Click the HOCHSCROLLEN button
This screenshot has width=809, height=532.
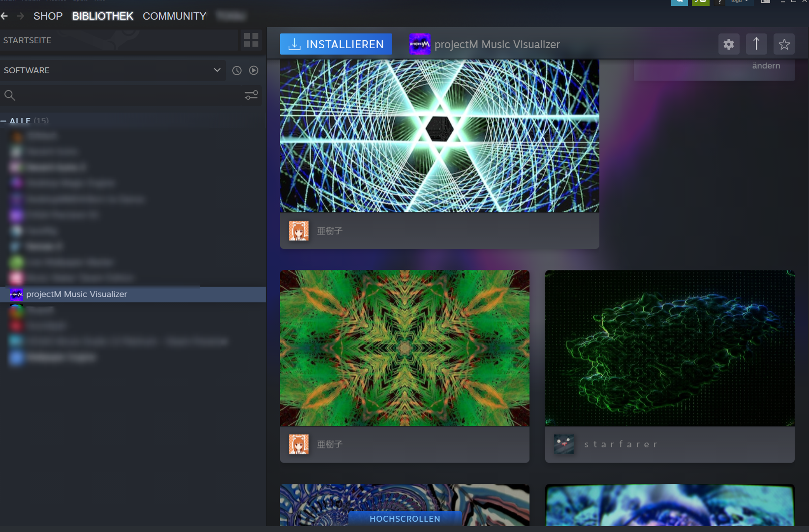pos(405,519)
